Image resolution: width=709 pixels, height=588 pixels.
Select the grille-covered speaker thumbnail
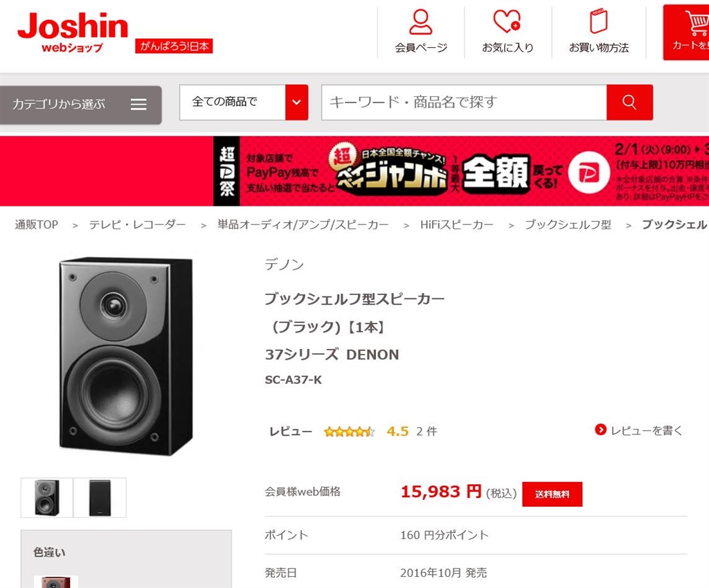point(100,497)
